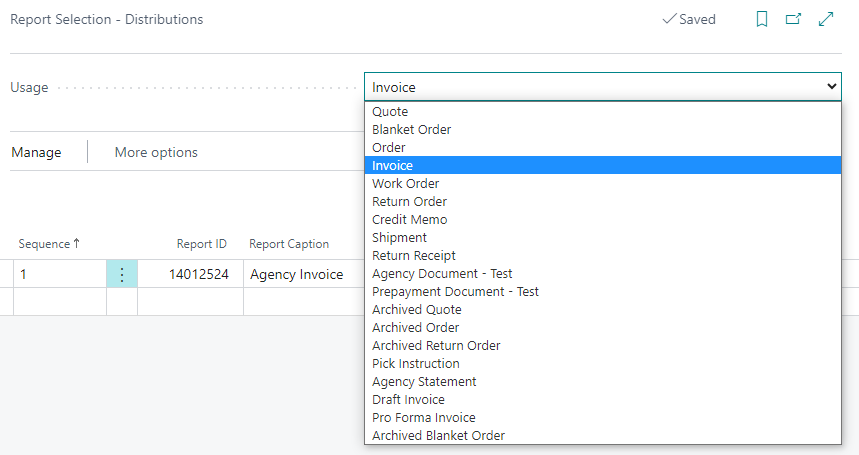Click the Report ID cell 14012524

197,274
